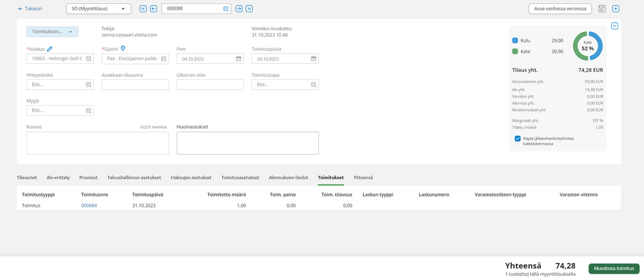The image size is (644, 279).
Task: Open the lookup icon in order number 000088 field
Action: pos(226,8)
